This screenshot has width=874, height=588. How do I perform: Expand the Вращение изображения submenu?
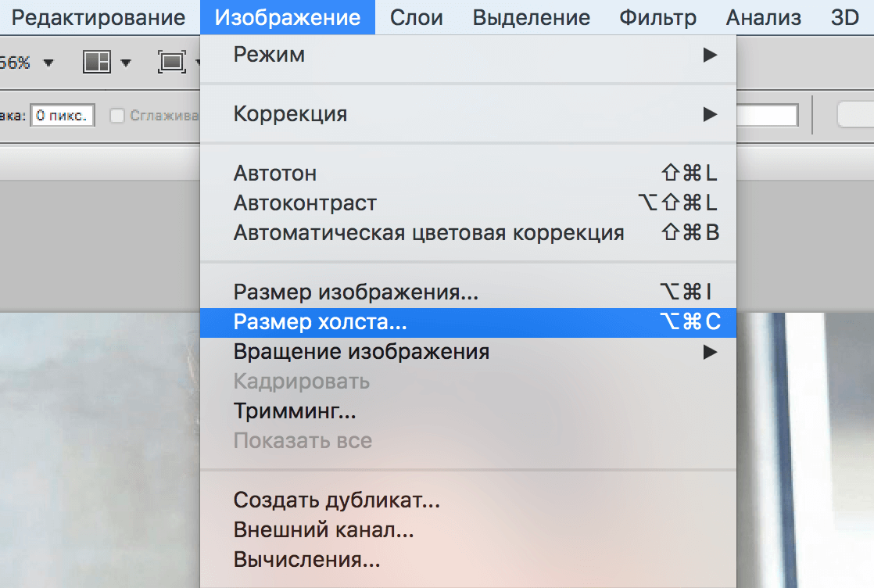[361, 352]
